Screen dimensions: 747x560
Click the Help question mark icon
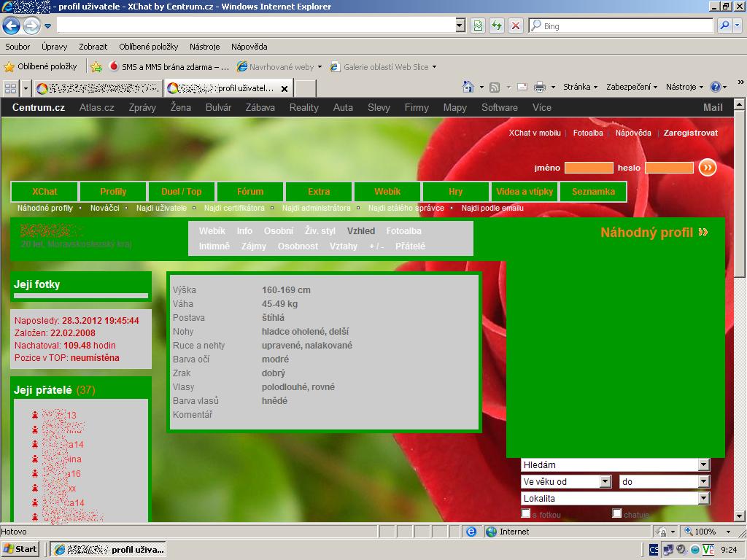715,87
